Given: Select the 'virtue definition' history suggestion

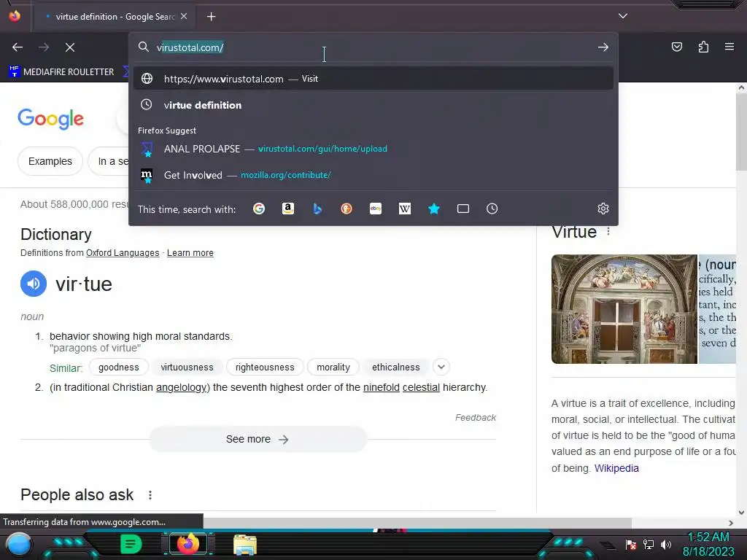Looking at the screenshot, I should pos(373,105).
